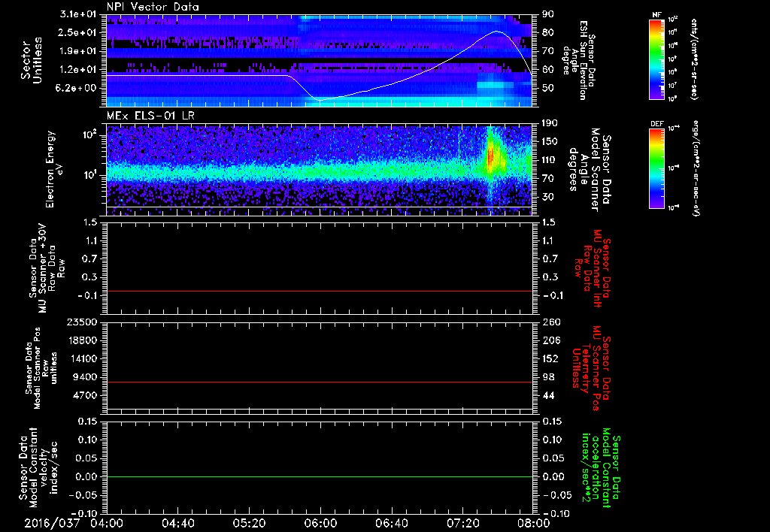Click the "ESH Sun Elevation Angle" axis title

pos(580,60)
